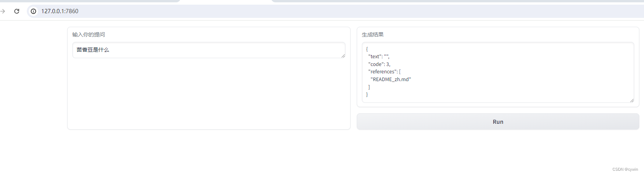Screen dimensions: 644x175
Task: Open the site information icon in address bar
Action: coord(33,11)
